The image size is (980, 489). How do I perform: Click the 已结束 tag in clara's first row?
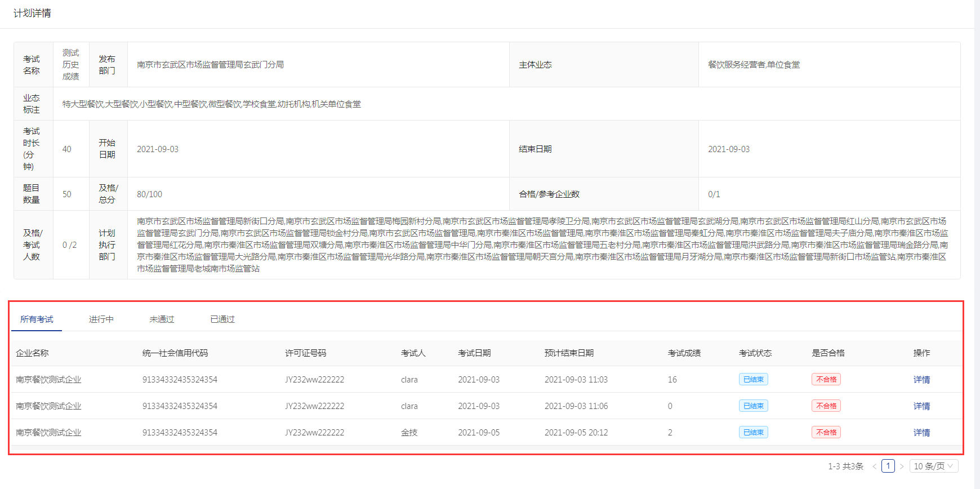(x=753, y=380)
